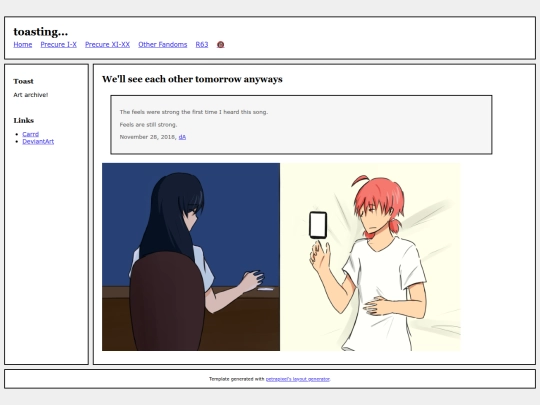The width and height of the screenshot is (540, 405).
Task: Click the line 'The feels were strong the first time'
Action: (194, 112)
